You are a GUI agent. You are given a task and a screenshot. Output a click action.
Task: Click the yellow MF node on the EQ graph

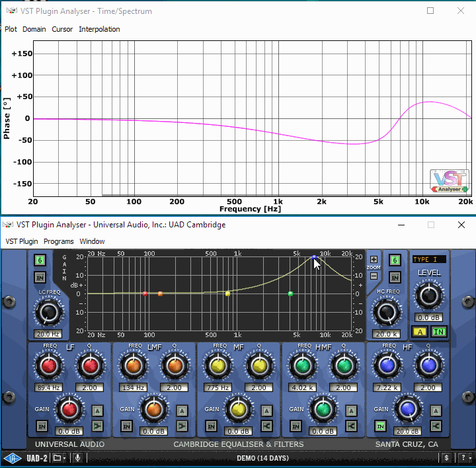click(227, 293)
